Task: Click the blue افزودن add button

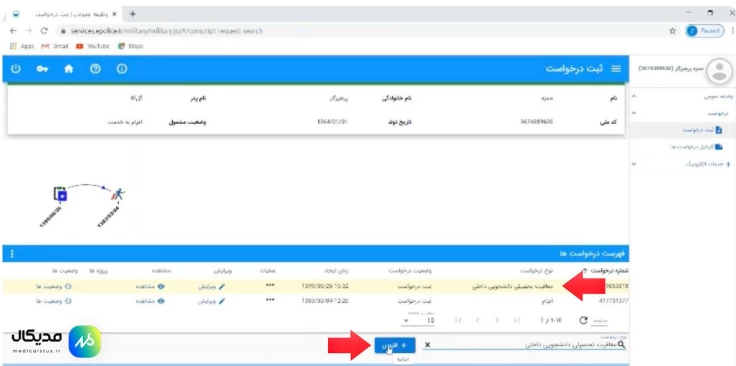Action: (395, 345)
